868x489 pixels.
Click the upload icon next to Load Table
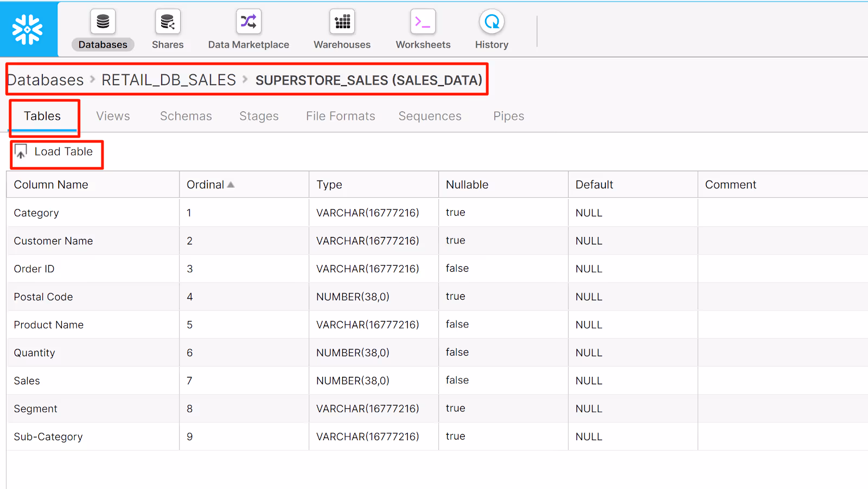tap(21, 151)
